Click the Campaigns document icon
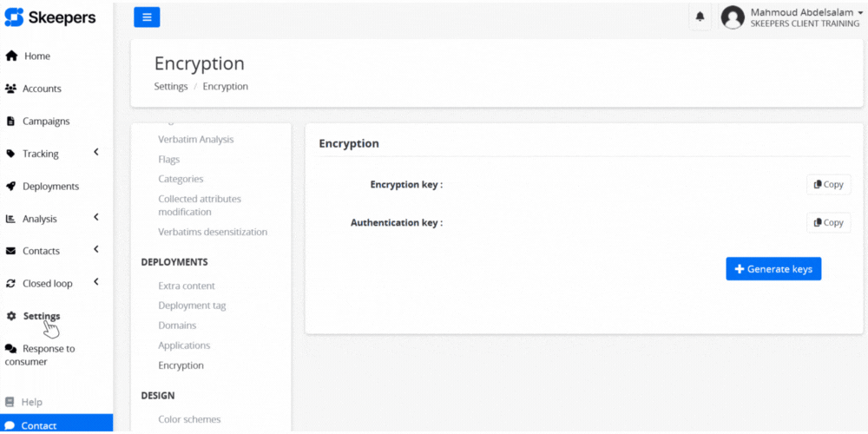The width and height of the screenshot is (868, 434). click(11, 122)
